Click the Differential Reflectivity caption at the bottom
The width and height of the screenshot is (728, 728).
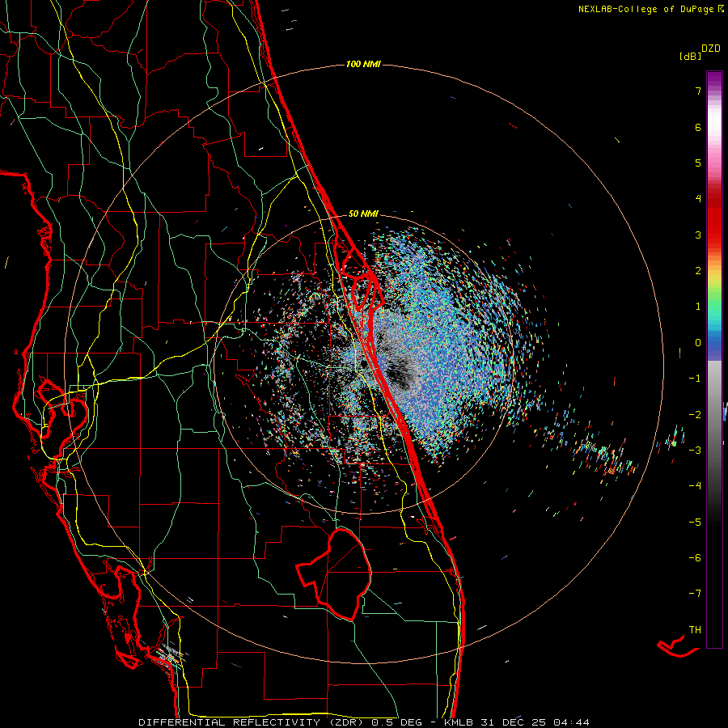click(364, 722)
